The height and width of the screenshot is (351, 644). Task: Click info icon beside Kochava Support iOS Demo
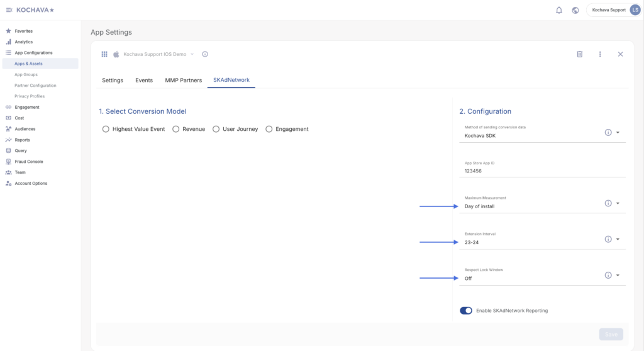coord(205,54)
